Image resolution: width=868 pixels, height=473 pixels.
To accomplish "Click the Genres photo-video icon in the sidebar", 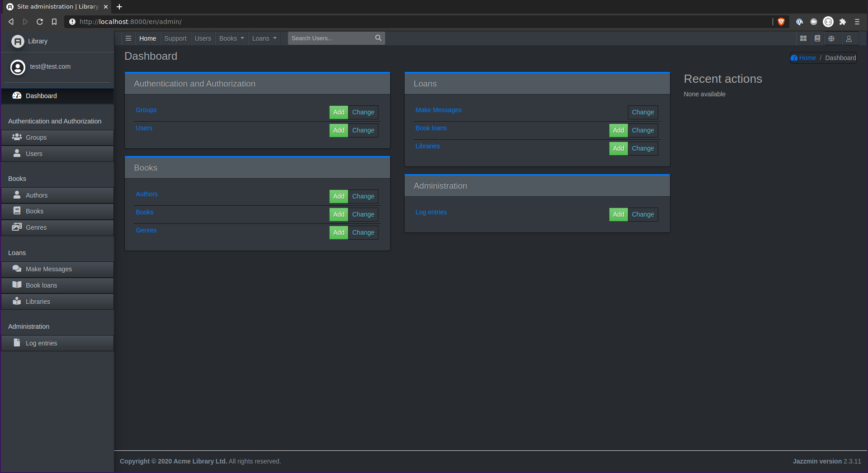I will 17,227.
